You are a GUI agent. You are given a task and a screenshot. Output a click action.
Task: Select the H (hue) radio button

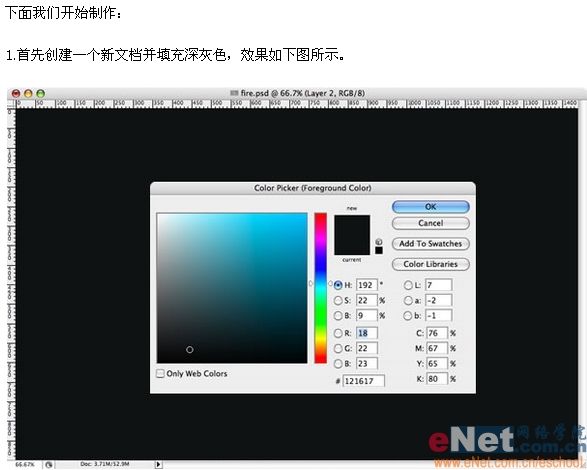[338, 285]
